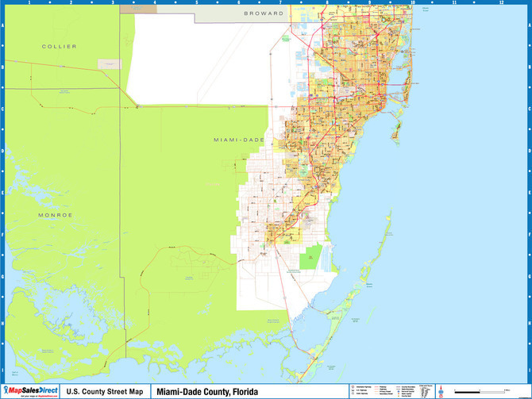Click grid row letter G on right border

point(530,276)
